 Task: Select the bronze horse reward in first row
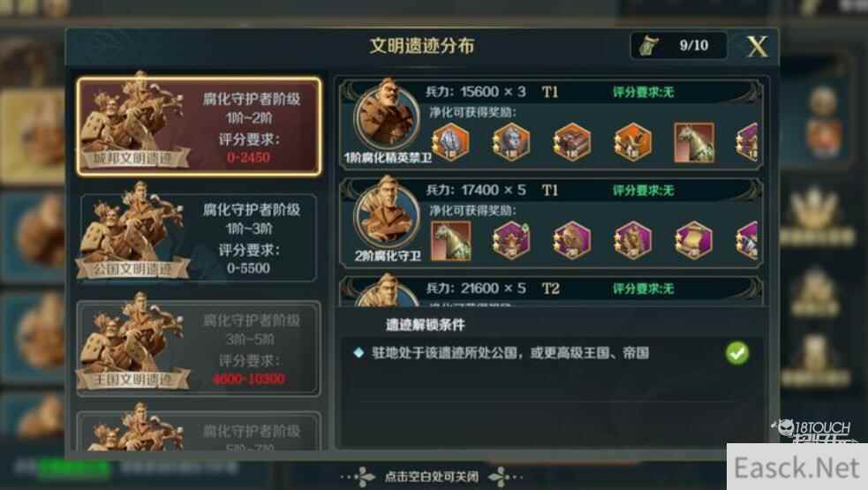pos(694,142)
